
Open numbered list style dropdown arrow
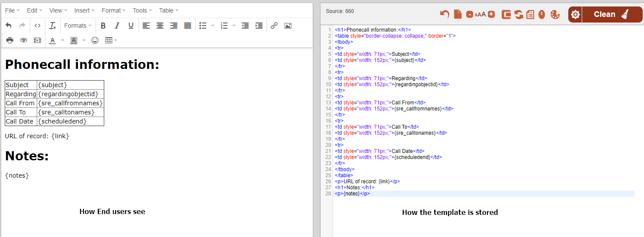234,26
